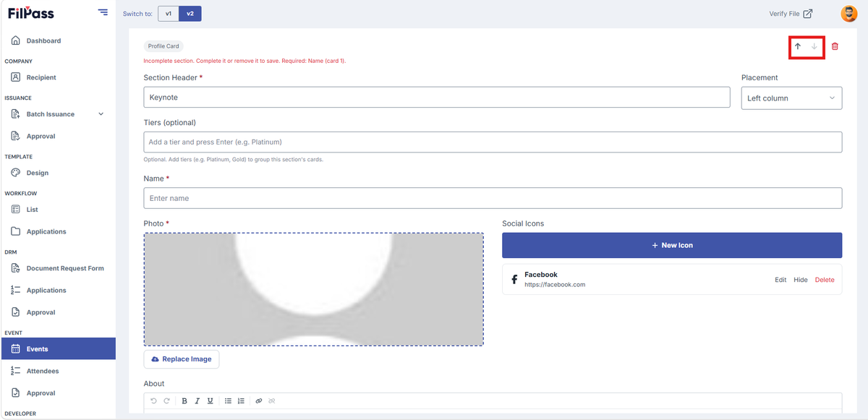Click the Document Request Form icon
Screen dimensions: 868x420
point(15,268)
